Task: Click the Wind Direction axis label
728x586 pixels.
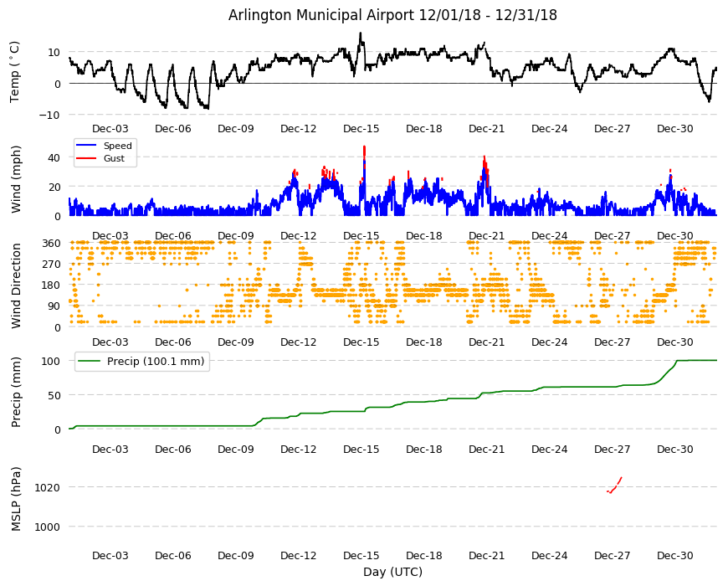Action: pyautogui.click(x=16, y=285)
